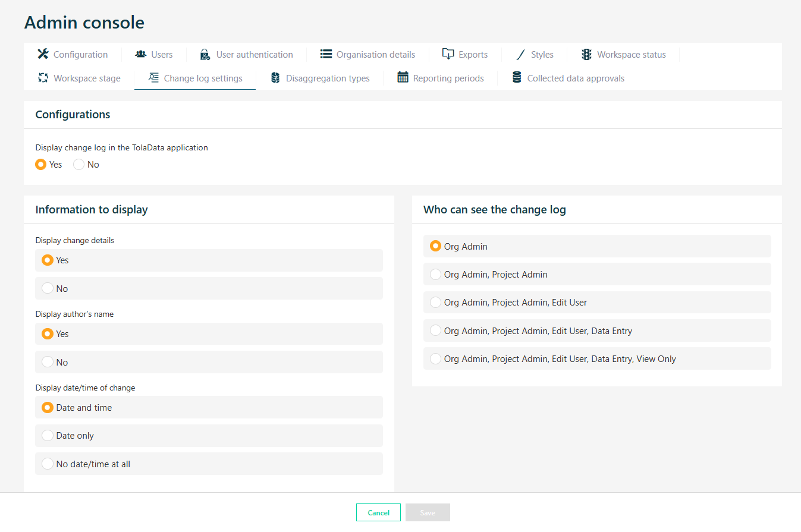Viewport: 801px width, 532px height.
Task: Click the Save button
Action: point(428,512)
